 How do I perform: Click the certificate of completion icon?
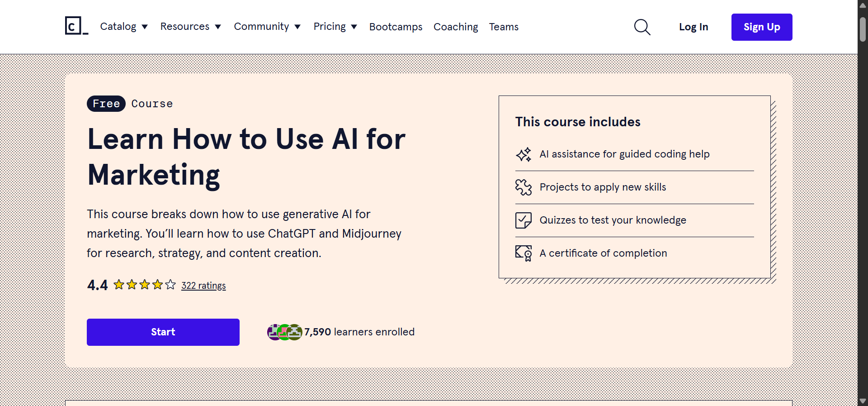524,253
